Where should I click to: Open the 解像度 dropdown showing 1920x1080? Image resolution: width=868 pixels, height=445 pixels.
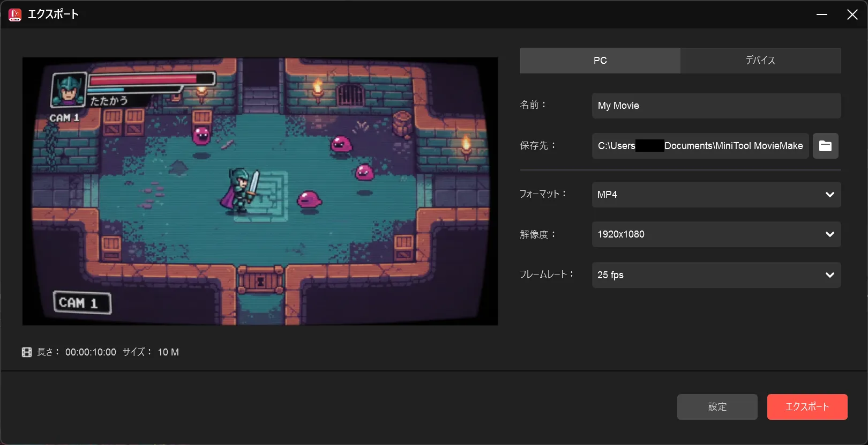click(x=716, y=234)
